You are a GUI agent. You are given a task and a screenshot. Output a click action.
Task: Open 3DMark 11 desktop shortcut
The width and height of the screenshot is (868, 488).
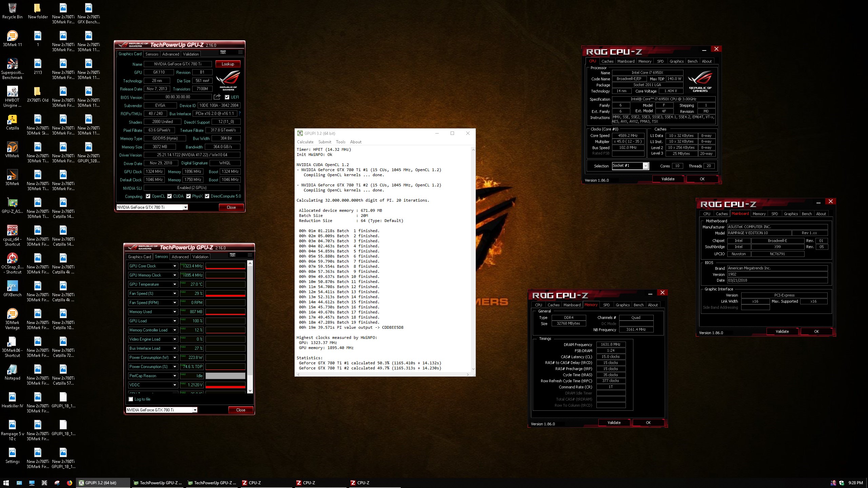tap(13, 39)
